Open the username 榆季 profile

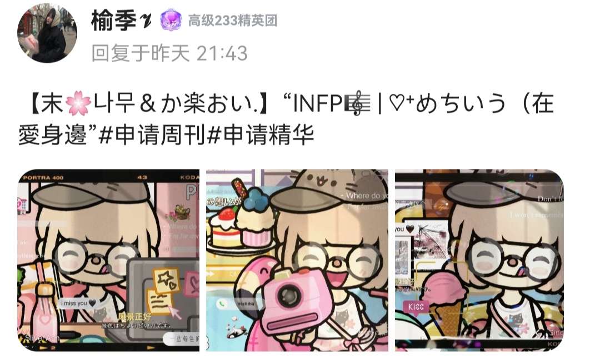pos(114,21)
